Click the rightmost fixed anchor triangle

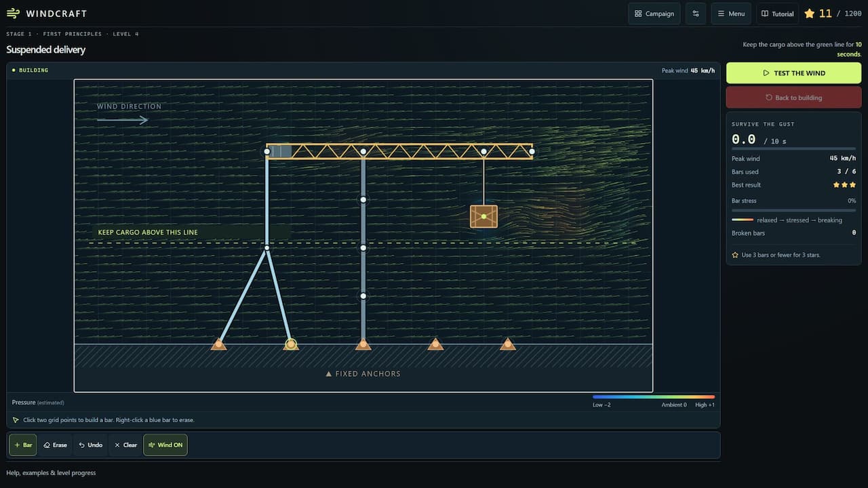508,344
